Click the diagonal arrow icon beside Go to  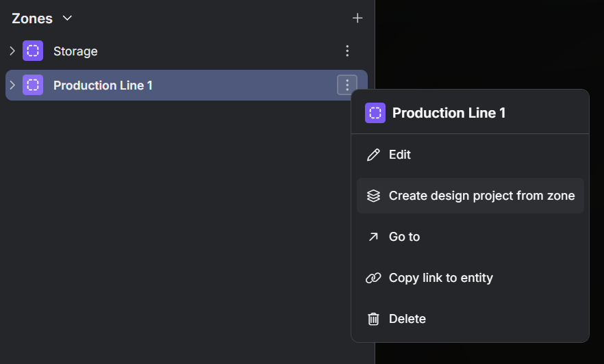[x=373, y=237]
